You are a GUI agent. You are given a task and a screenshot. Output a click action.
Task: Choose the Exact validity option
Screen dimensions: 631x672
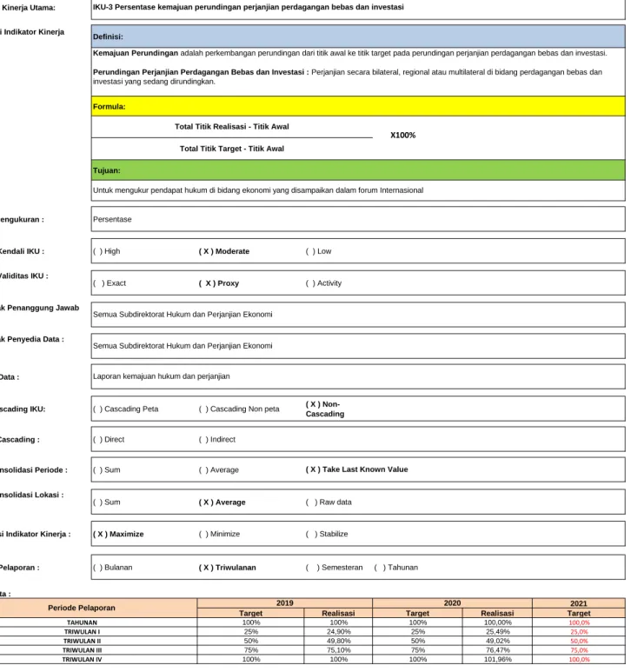click(110, 283)
